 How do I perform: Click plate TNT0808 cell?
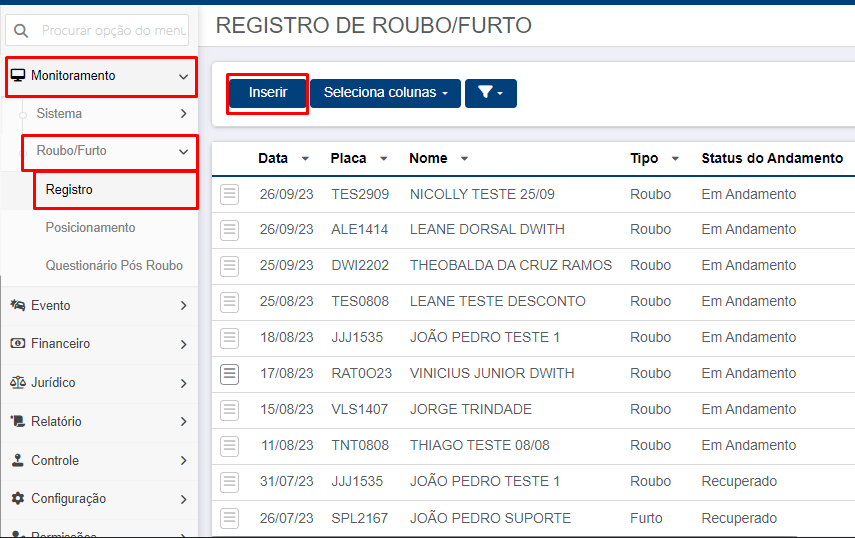pos(360,445)
